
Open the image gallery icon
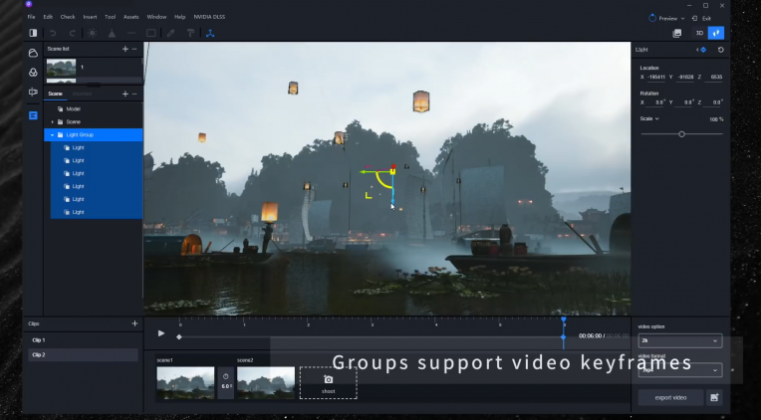pyautogui.click(x=677, y=33)
